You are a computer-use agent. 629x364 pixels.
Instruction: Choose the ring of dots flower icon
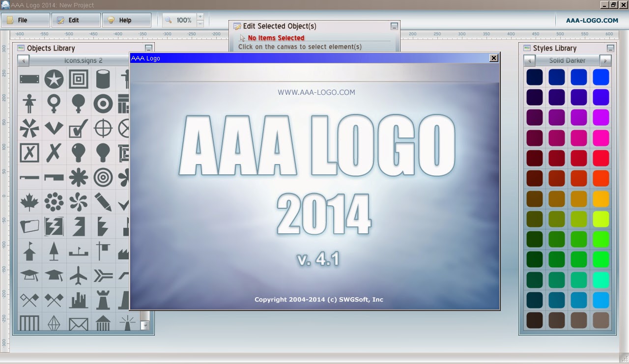point(54,202)
